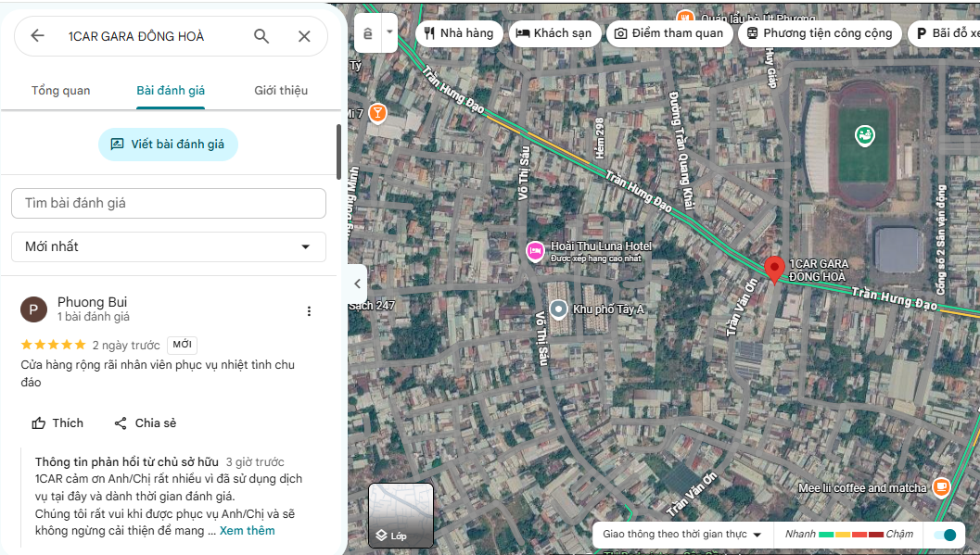Filter map by Khách sạn
The image size is (980, 555).
(x=554, y=33)
